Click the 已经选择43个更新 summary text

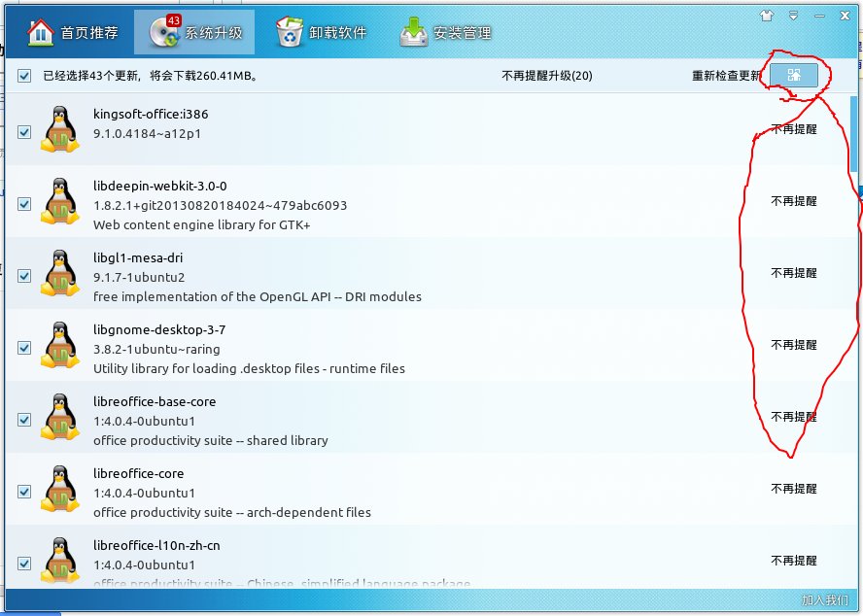pos(151,76)
